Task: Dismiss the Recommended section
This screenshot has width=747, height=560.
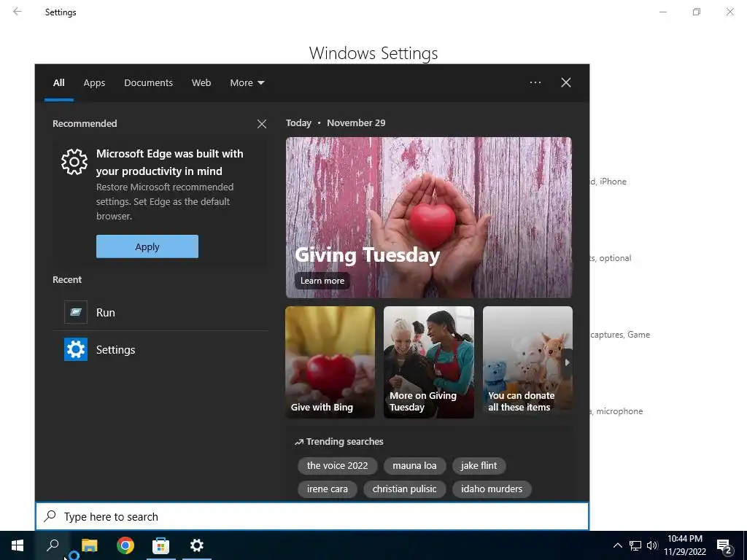Action: coord(262,124)
